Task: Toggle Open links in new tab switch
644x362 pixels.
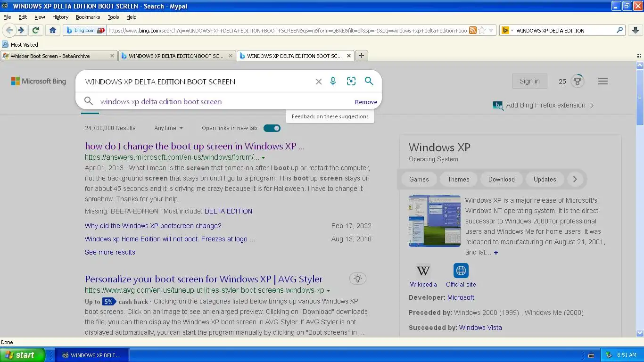Action: click(272, 128)
